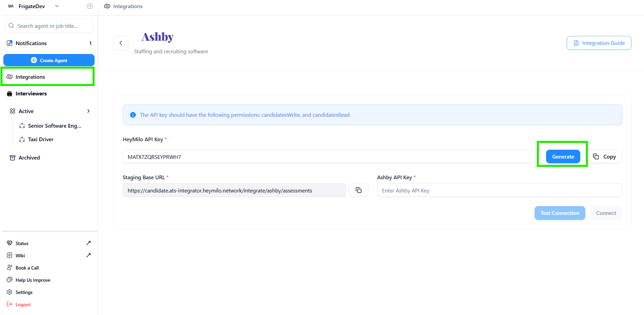Screen dimensions: 644x315
Task: Click the Copy button's clipboard icon
Action: point(596,156)
